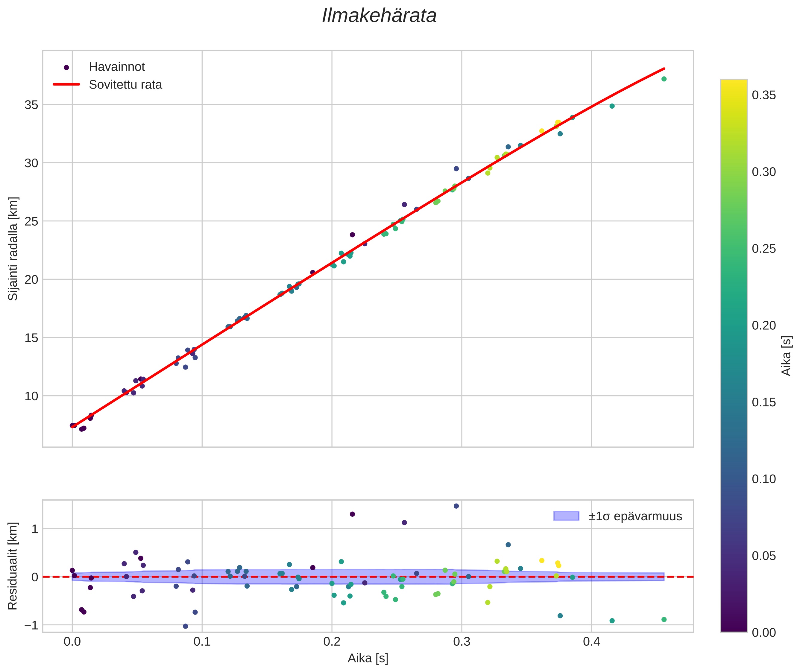Image resolution: width=800 pixels, height=672 pixels.
Task: Click the 35 tick on position axis
Action: [x=31, y=105]
